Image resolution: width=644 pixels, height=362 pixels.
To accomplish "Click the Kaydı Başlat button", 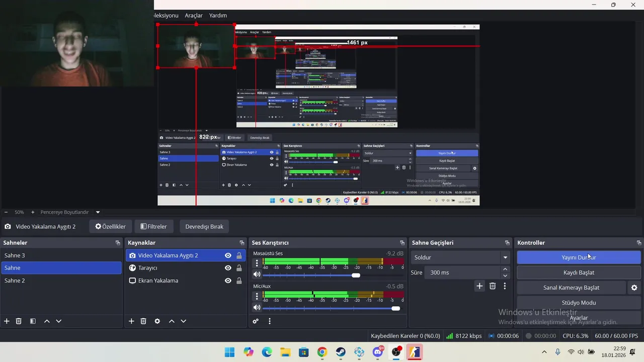I will (x=579, y=273).
